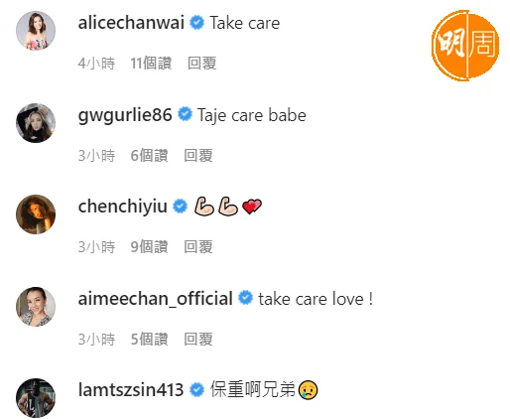Reply to alicechanwai's Take care comment
510x420 pixels.
point(202,63)
